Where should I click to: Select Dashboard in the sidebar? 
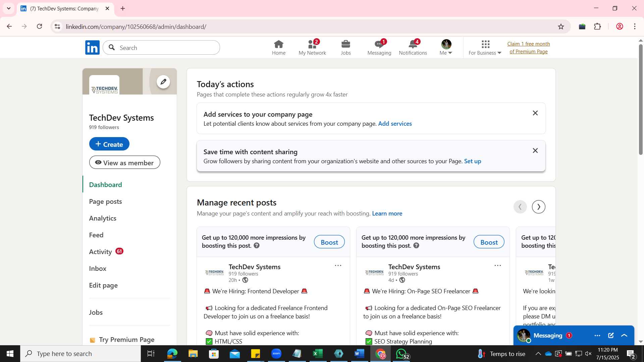tap(105, 185)
